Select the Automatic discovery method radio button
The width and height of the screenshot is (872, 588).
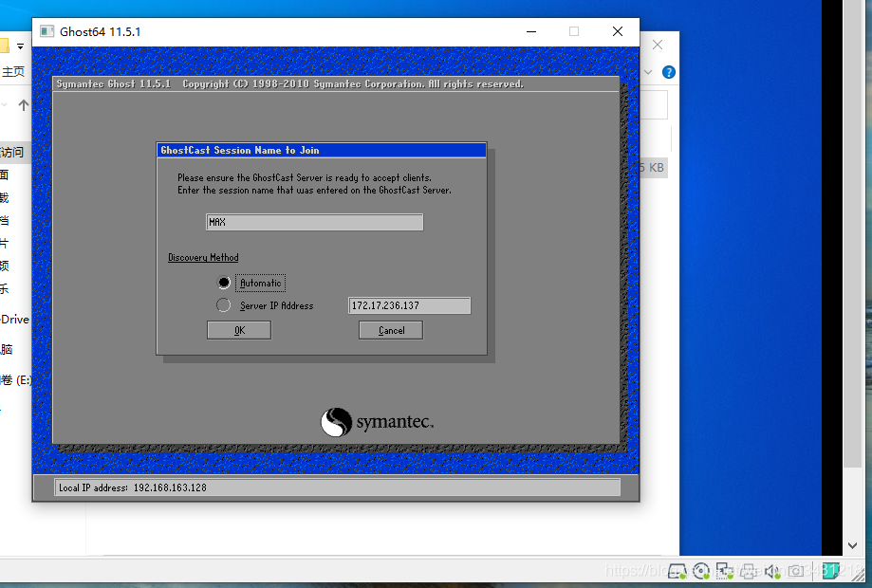pyautogui.click(x=224, y=283)
